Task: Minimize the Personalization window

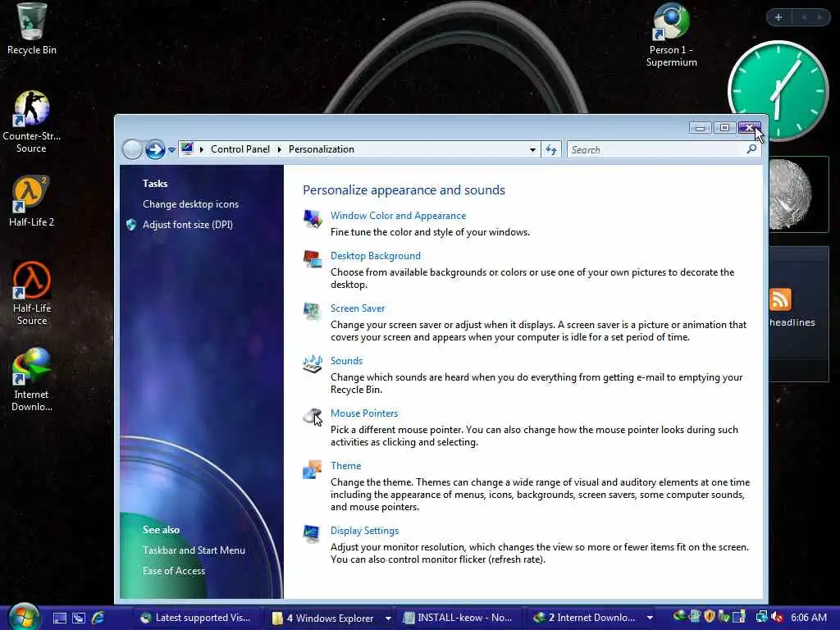Action: (x=700, y=127)
